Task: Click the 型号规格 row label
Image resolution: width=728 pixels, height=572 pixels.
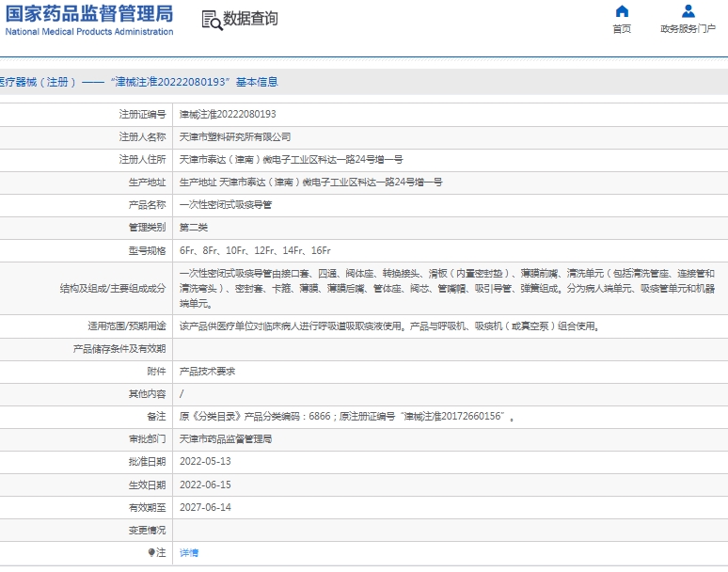Action: (x=147, y=250)
